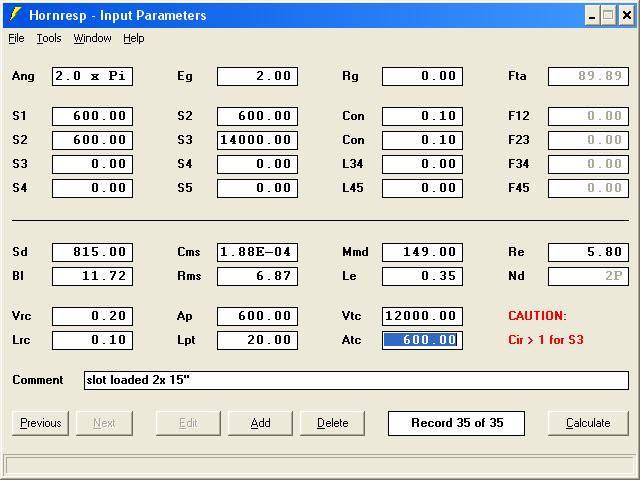Focus the L45 input field
Image resolution: width=640 pixels, height=480 pixels.
pyautogui.click(x=422, y=188)
